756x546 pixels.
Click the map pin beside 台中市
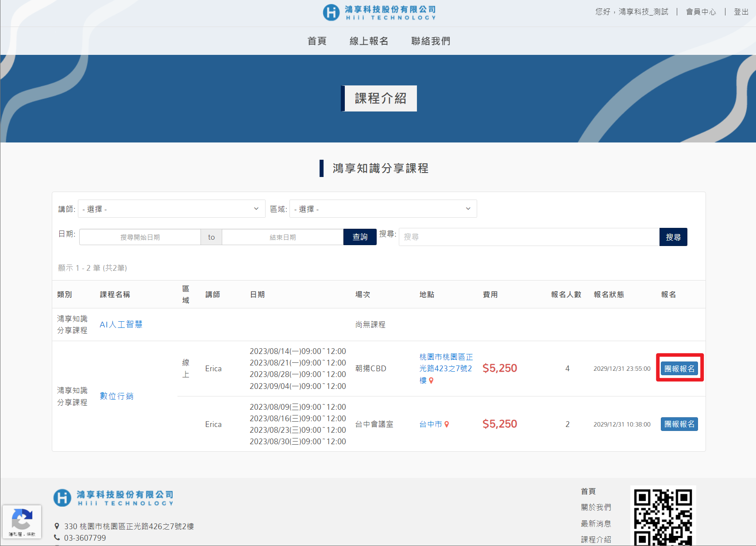(447, 424)
